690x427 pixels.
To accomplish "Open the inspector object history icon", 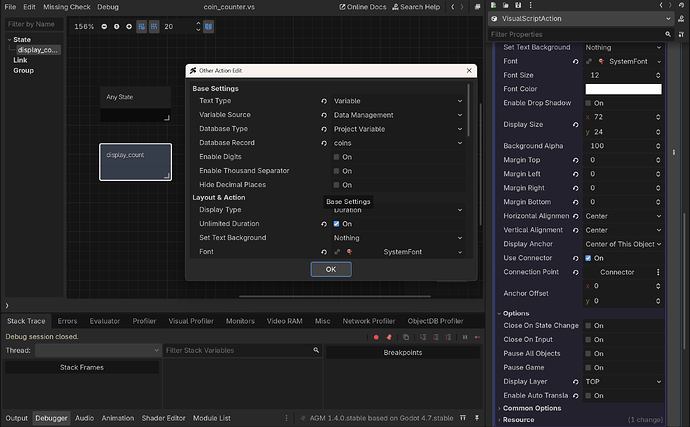I will click(x=681, y=5).
